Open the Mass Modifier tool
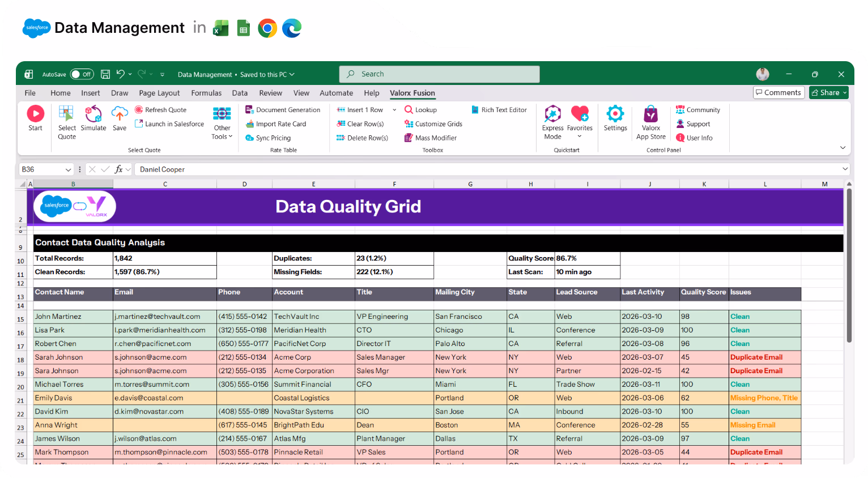Image resolution: width=868 pixels, height=478 pixels. click(431, 138)
